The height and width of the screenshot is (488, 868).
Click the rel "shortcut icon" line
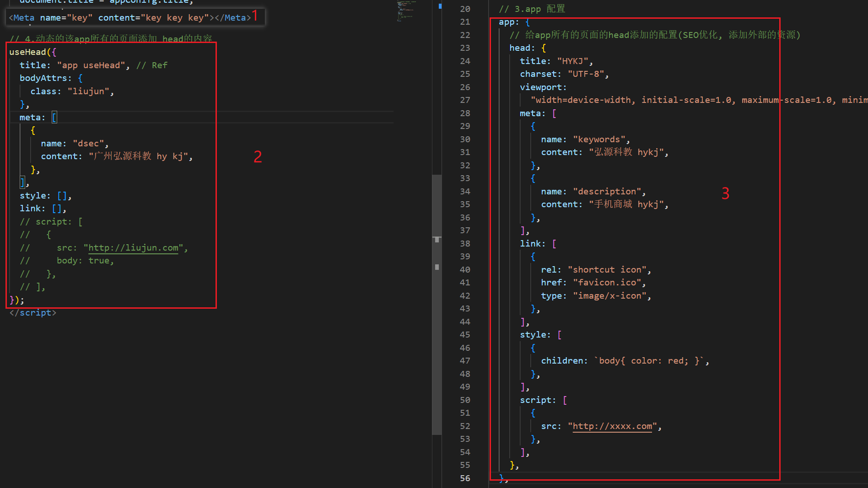[x=596, y=270]
